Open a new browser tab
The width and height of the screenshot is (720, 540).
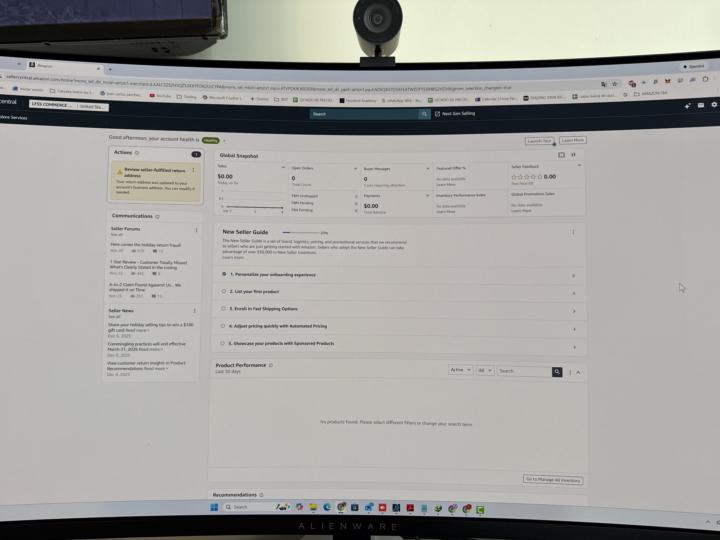(110, 69)
